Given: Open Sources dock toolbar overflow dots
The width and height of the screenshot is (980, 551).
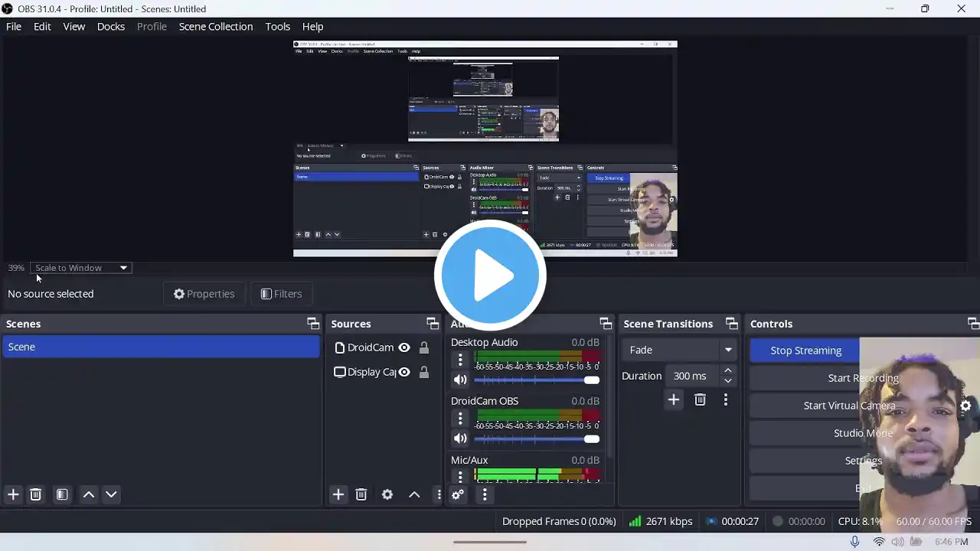Looking at the screenshot, I should (x=439, y=494).
